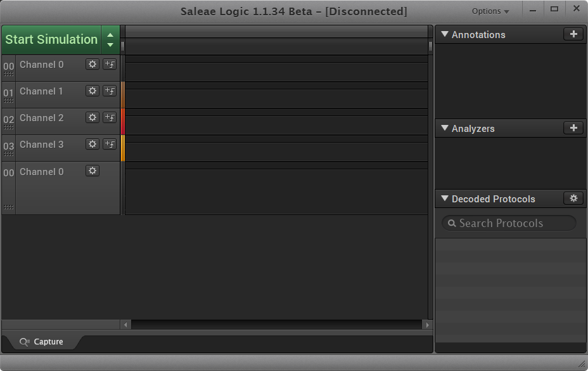Select the Channel 2 label

pos(42,118)
